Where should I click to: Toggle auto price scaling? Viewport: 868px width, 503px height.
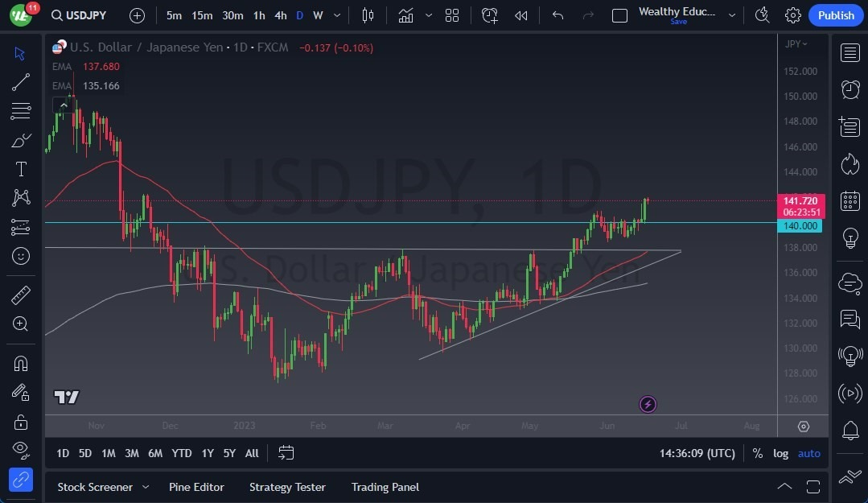tap(808, 453)
